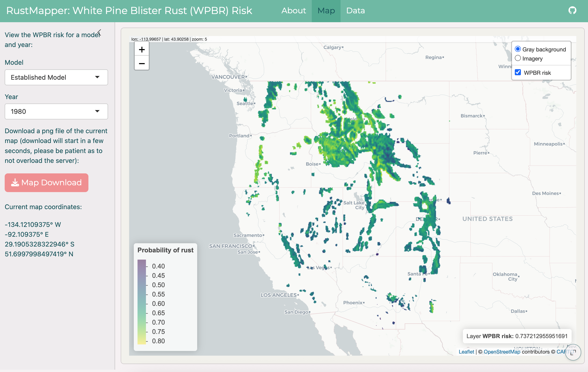
Task: Select the Gray background radio option
Action: pyautogui.click(x=518, y=49)
